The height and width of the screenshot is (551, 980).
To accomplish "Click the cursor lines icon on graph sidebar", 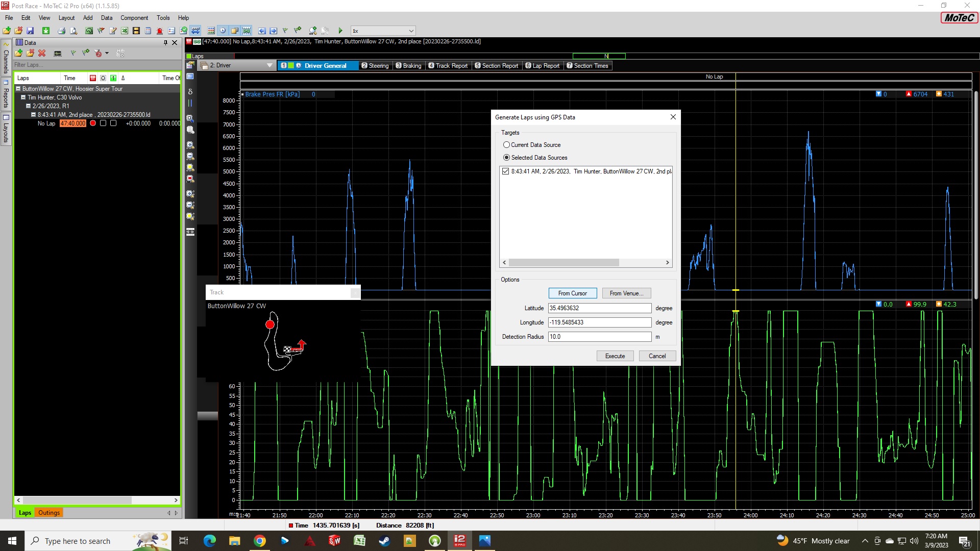I will [x=190, y=103].
